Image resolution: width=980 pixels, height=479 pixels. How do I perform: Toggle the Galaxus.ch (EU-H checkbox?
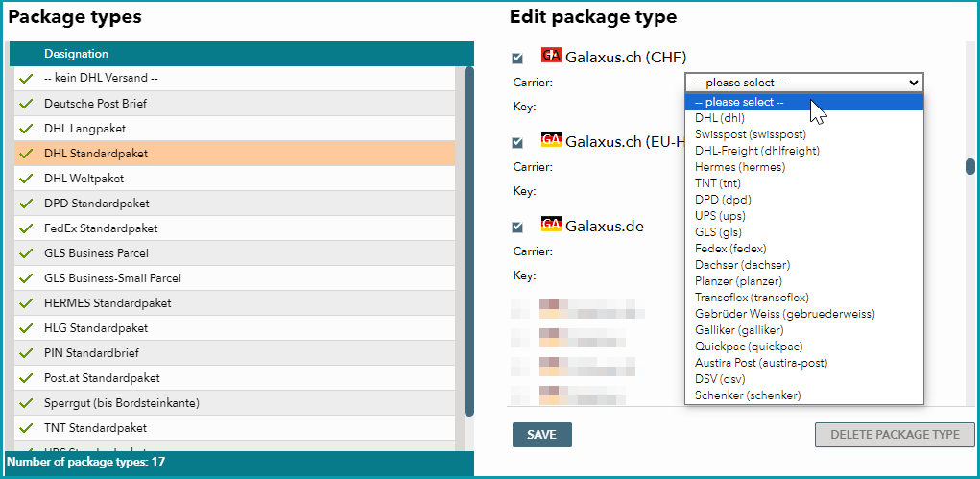coord(517,143)
